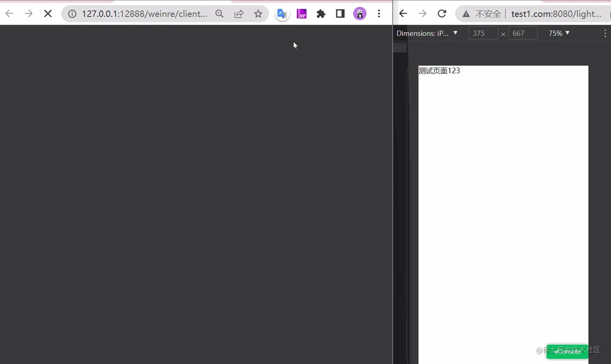The height and width of the screenshot is (364, 611).
Task: Open the 75% zoom dropdown
Action: [x=558, y=33]
